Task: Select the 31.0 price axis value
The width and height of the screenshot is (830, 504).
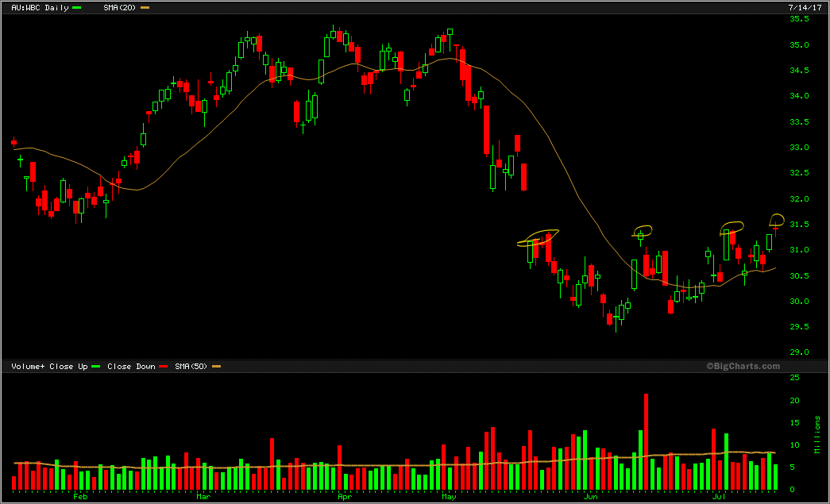Action: (799, 250)
